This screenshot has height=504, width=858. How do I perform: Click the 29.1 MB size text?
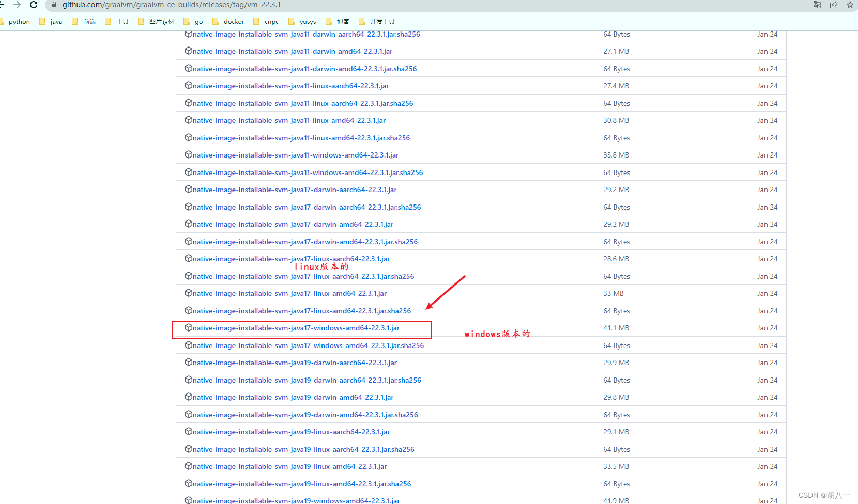[616, 432]
